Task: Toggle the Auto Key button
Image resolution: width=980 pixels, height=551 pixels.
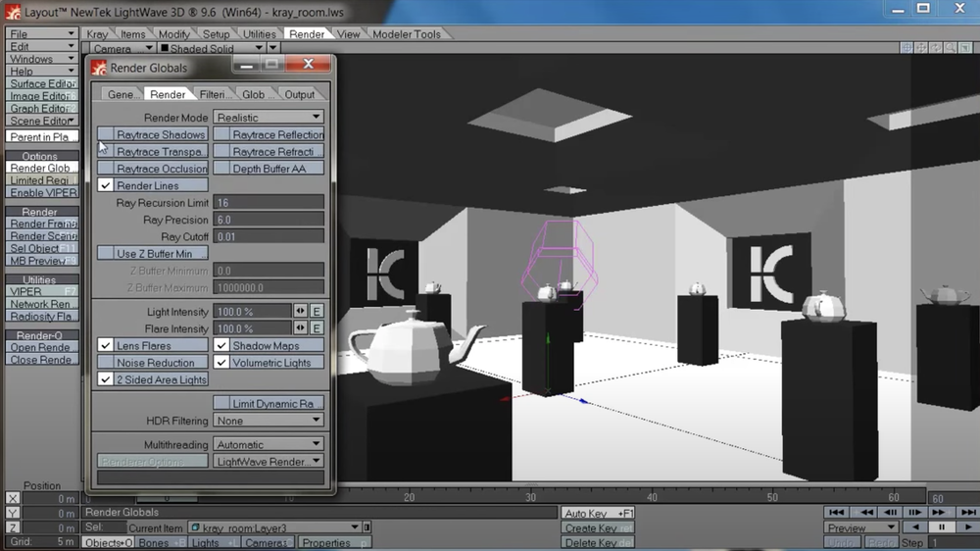Action: [598, 513]
